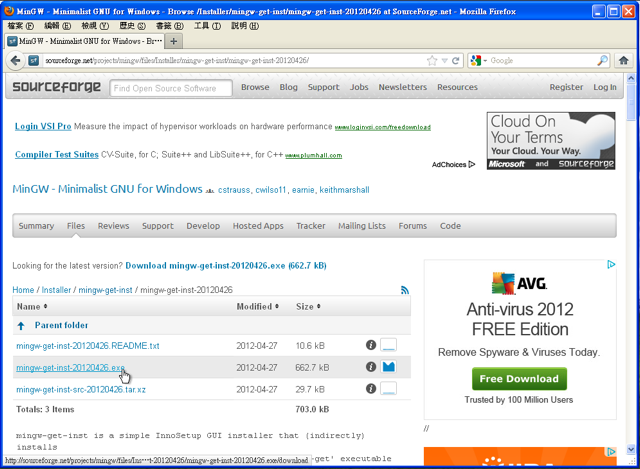Bookmark this page with the star icon
Image resolution: width=640 pixels, height=469 pixels.
pyautogui.click(x=432, y=61)
